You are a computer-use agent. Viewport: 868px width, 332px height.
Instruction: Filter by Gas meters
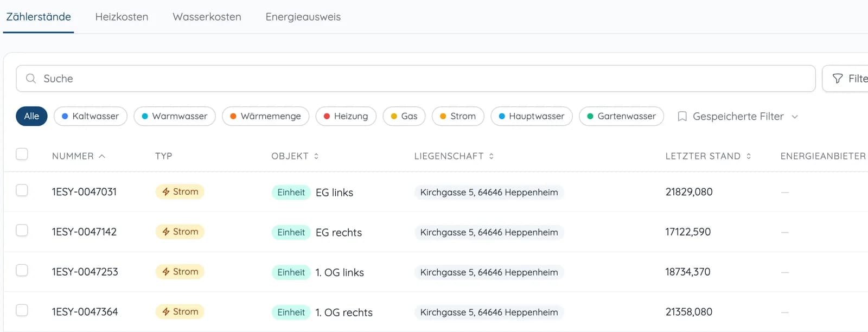pyautogui.click(x=404, y=116)
